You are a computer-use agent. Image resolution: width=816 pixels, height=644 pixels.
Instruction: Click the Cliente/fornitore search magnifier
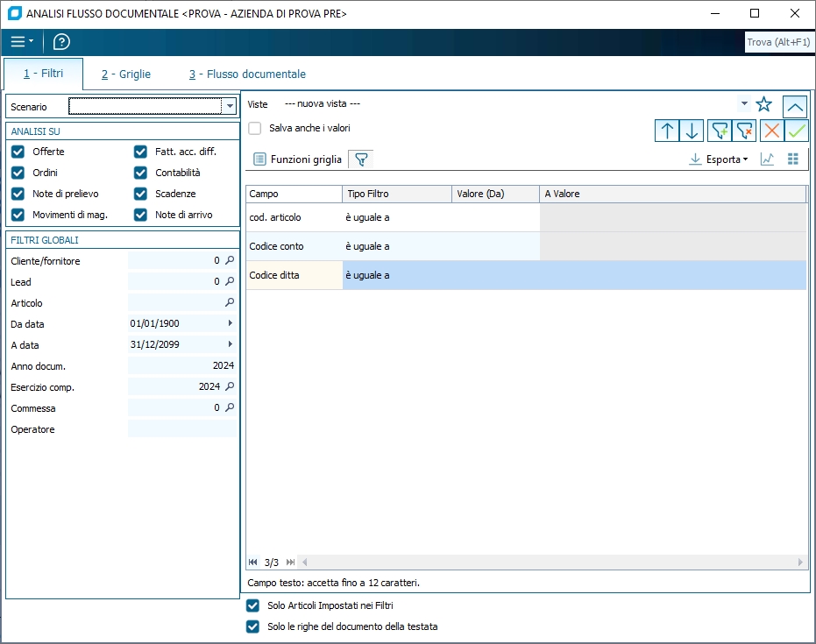tap(230, 260)
